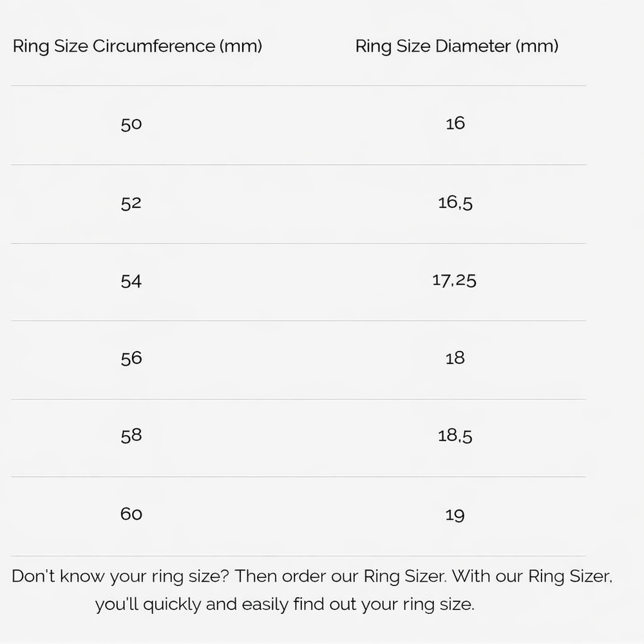
Task: Click the 18,5 diameter cell
Action: coord(455,436)
